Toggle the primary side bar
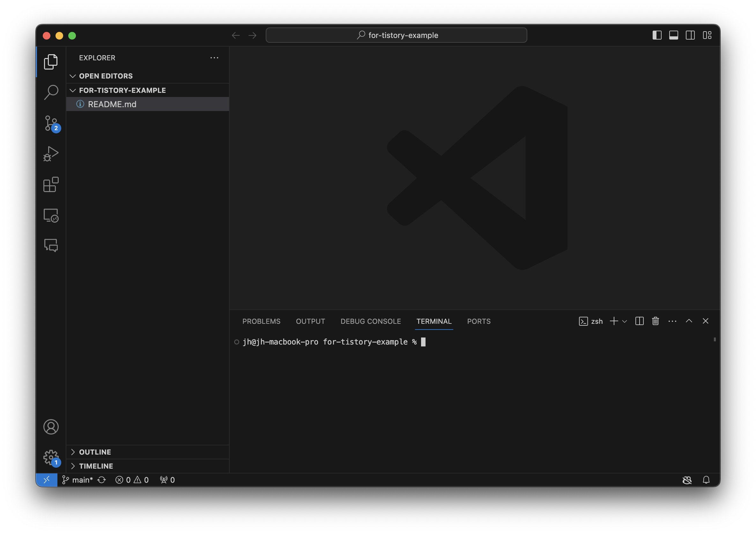 (656, 35)
